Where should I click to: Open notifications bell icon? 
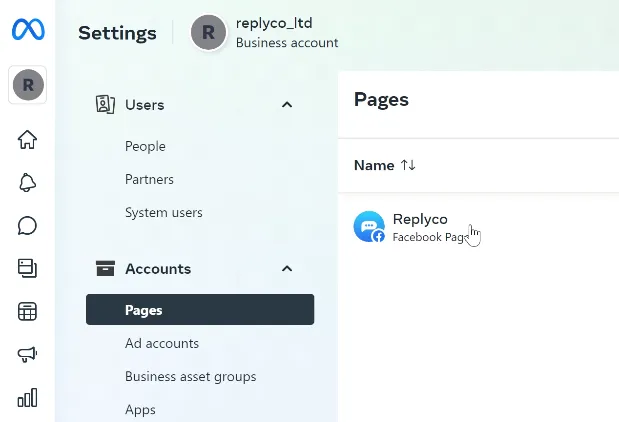point(27,182)
